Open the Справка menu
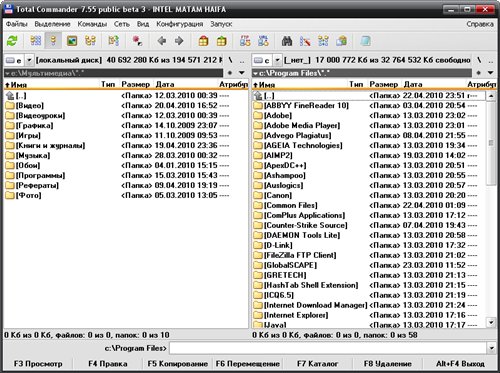Image resolution: width=500 pixels, height=373 pixels. (480, 24)
